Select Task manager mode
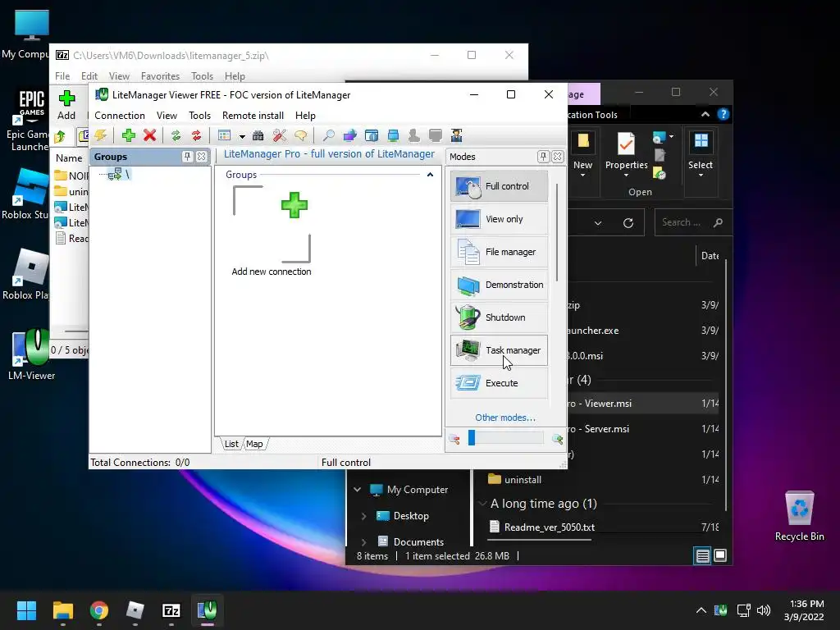Image resolution: width=840 pixels, height=630 pixels. (500, 350)
